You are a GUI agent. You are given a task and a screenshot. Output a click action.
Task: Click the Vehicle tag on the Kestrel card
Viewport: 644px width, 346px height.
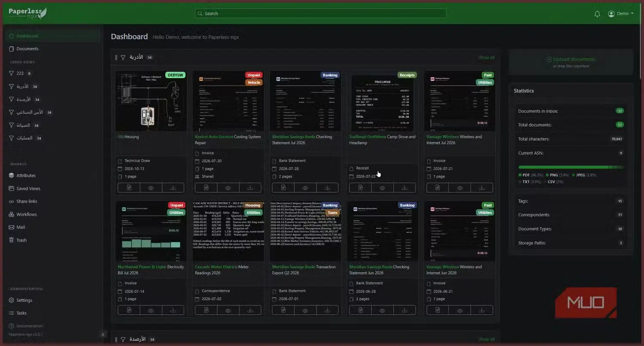pos(254,82)
